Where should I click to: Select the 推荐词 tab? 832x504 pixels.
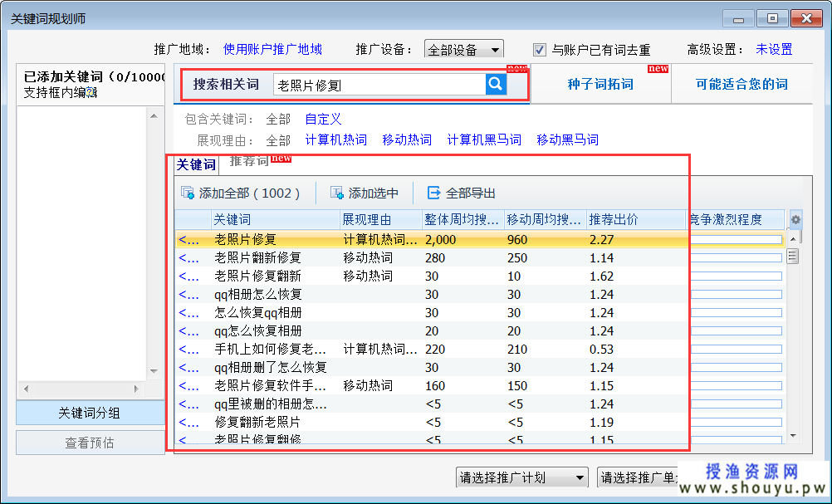(249, 161)
